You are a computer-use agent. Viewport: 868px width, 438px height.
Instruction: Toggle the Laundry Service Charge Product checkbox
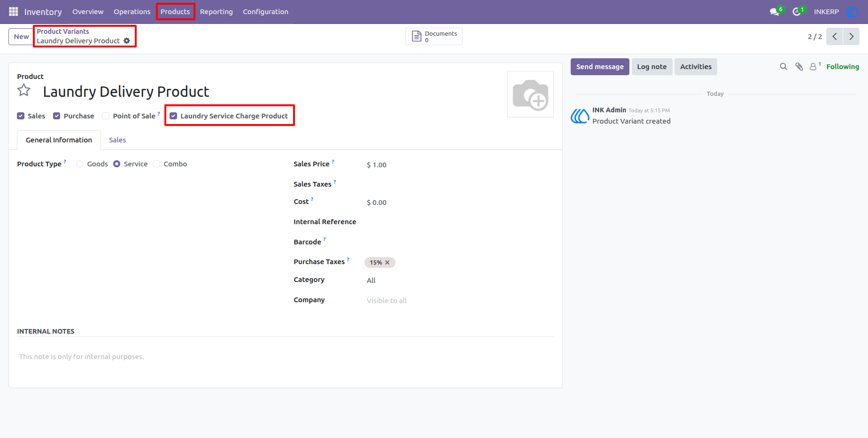click(173, 116)
